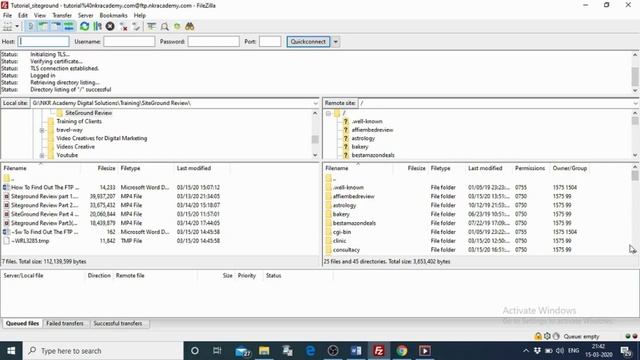Sort local files by Last modified
Viewport: 640px width, 360px height.
194,168
